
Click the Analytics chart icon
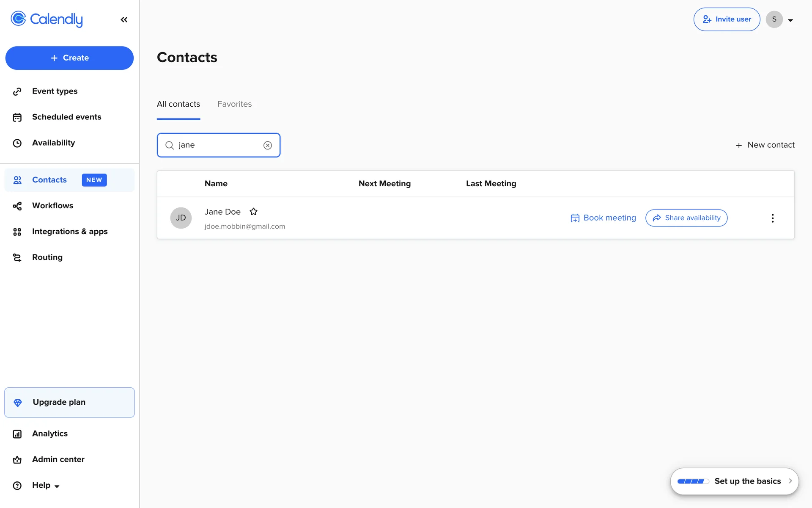(x=17, y=434)
